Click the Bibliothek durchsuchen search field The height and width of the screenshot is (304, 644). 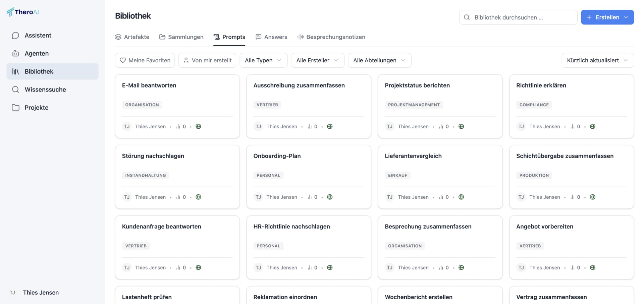coord(518,17)
